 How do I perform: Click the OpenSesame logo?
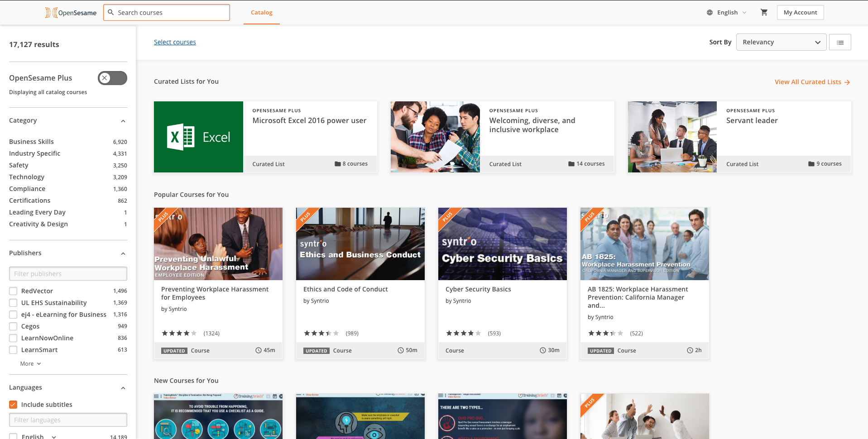click(71, 13)
